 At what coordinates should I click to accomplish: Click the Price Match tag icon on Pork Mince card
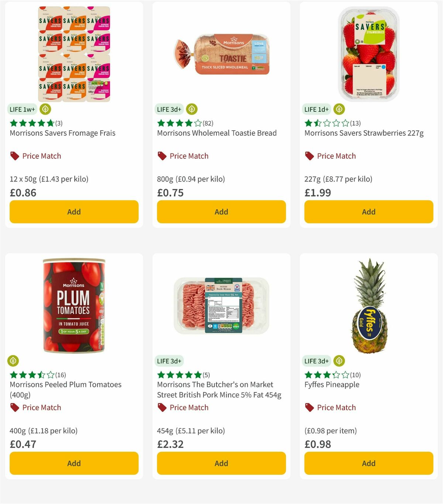(x=161, y=407)
